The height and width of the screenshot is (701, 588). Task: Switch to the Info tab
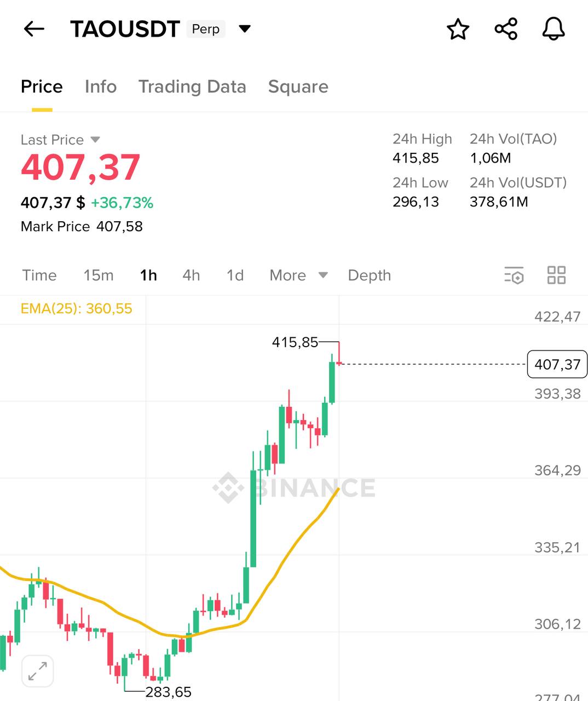click(x=101, y=87)
